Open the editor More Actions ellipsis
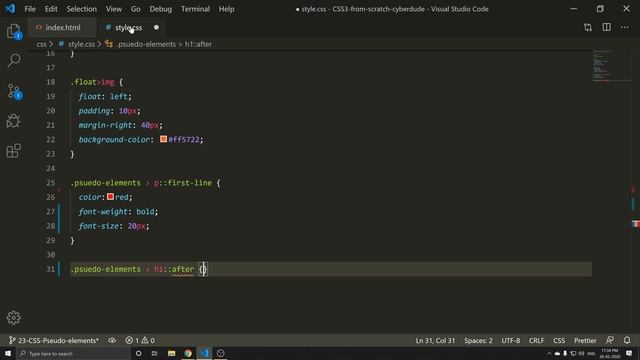The image size is (640, 360). [624, 27]
